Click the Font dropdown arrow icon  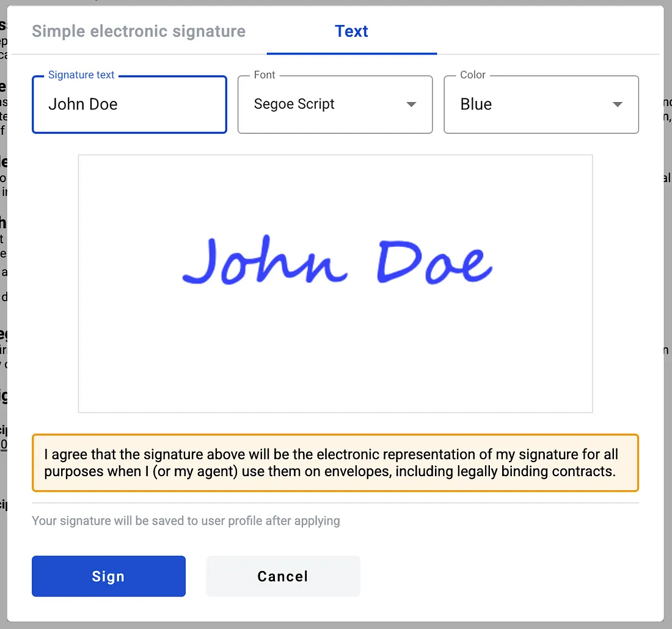pos(411,105)
